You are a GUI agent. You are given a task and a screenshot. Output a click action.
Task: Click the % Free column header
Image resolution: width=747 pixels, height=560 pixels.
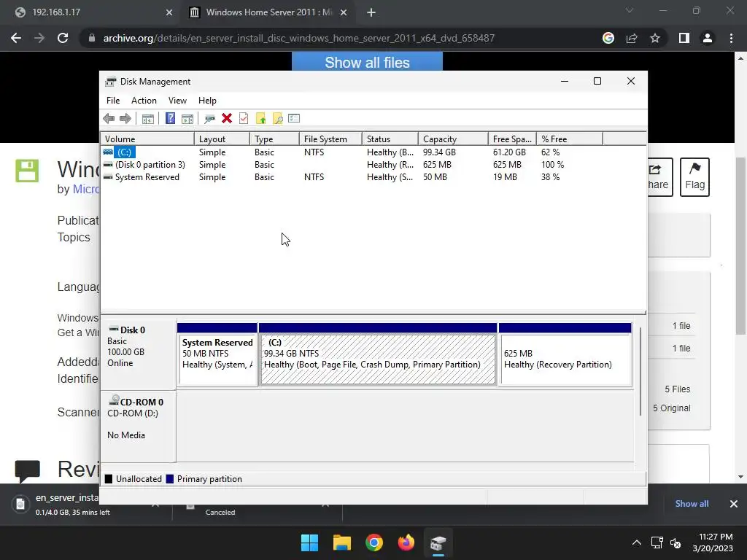569,139
